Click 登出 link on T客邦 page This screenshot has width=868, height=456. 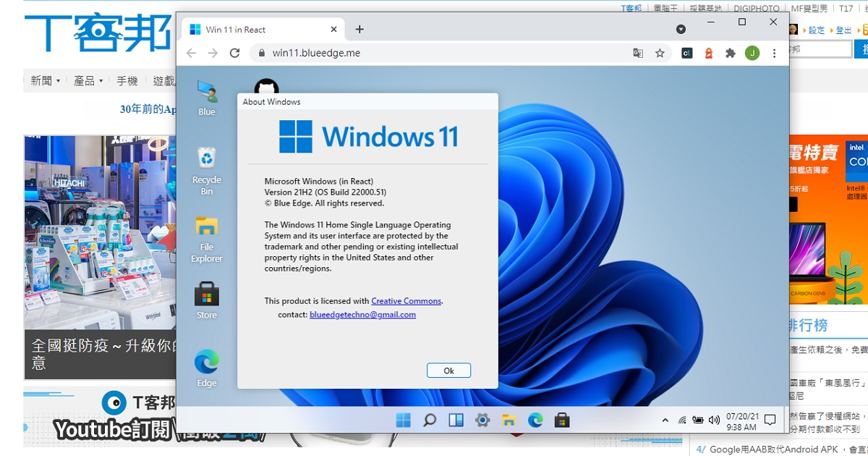point(844,30)
